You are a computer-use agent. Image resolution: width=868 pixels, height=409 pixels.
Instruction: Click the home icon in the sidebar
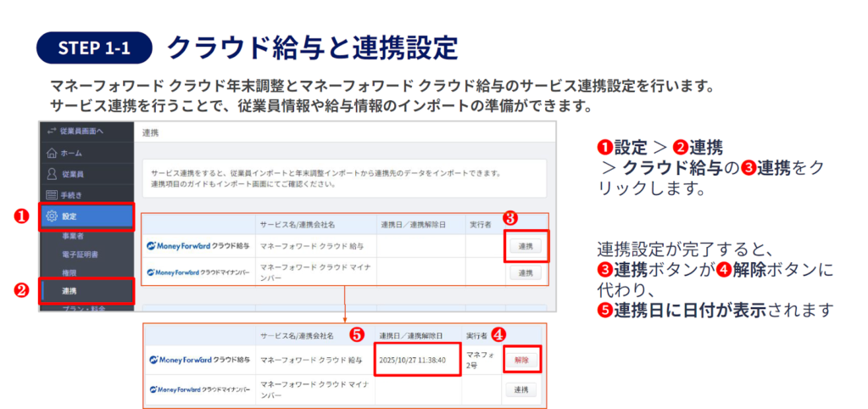point(52,153)
